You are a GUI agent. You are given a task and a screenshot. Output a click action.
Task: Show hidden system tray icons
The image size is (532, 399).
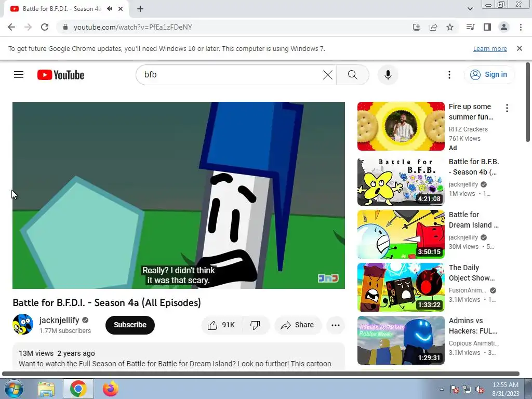point(442,389)
